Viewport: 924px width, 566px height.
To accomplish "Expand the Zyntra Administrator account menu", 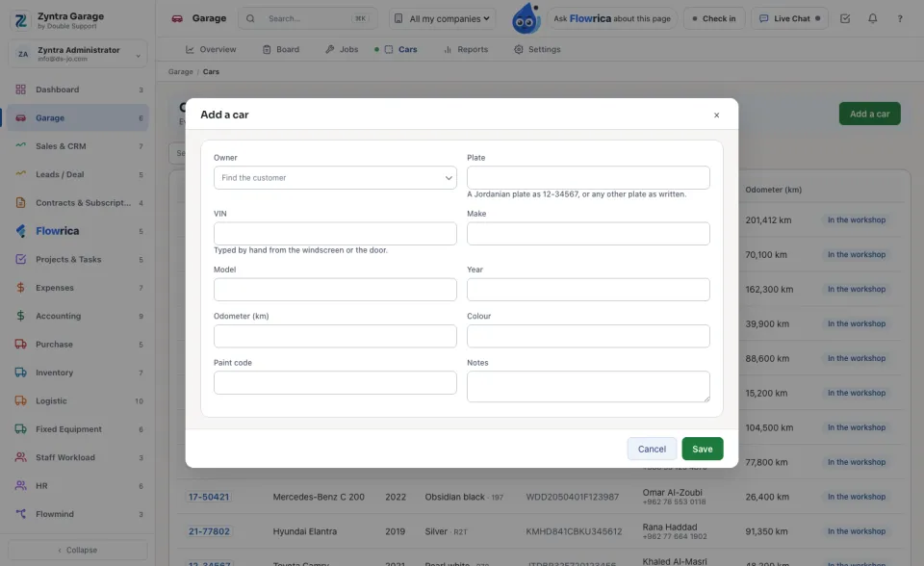I will click(x=78, y=54).
